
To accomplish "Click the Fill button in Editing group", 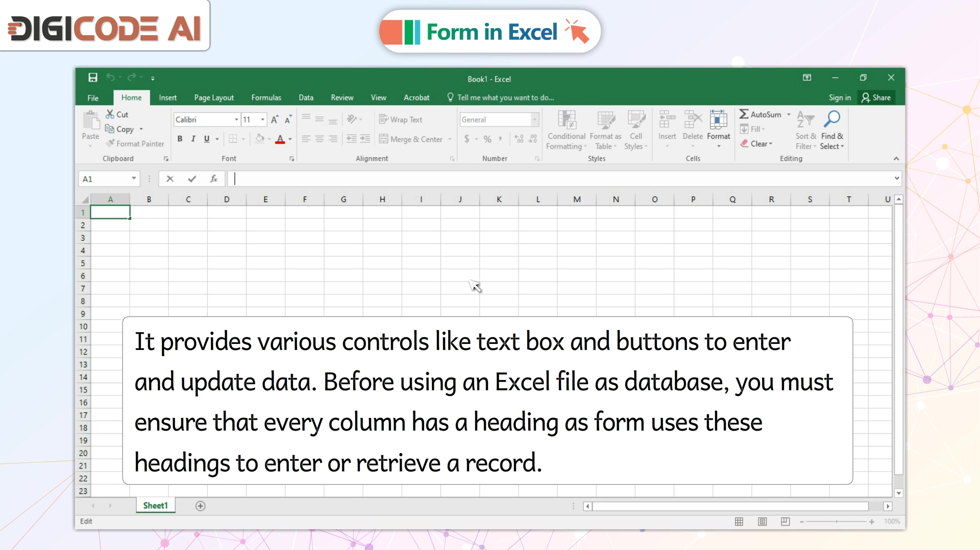I will [x=752, y=129].
